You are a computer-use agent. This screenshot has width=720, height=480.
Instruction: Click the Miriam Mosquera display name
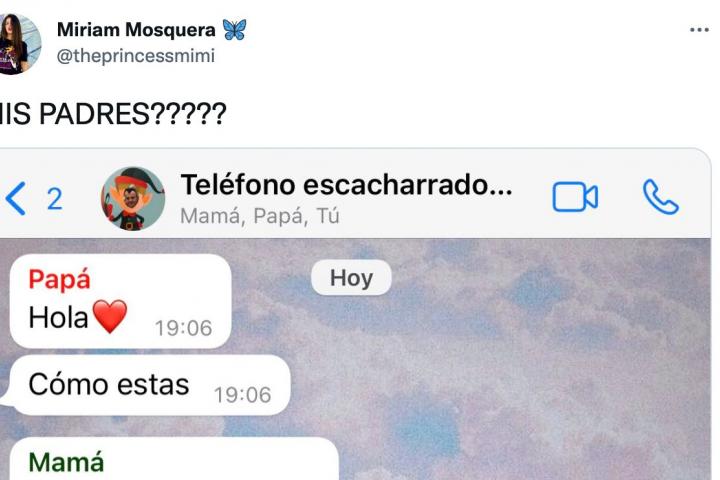pos(136,30)
